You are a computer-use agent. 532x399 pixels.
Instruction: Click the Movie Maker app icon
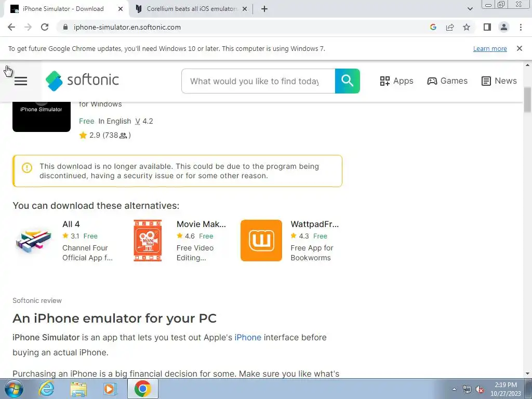coord(148,241)
